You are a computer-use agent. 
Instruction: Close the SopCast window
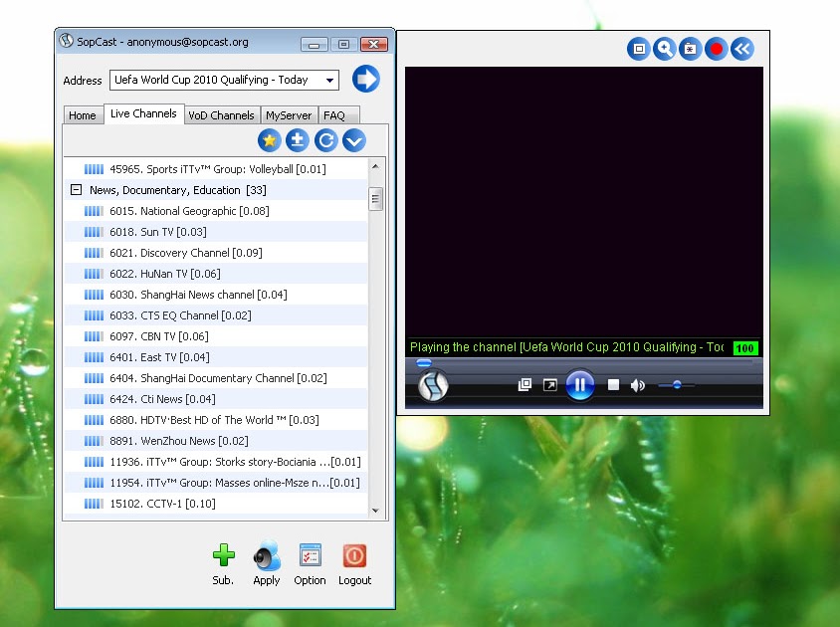click(x=374, y=44)
